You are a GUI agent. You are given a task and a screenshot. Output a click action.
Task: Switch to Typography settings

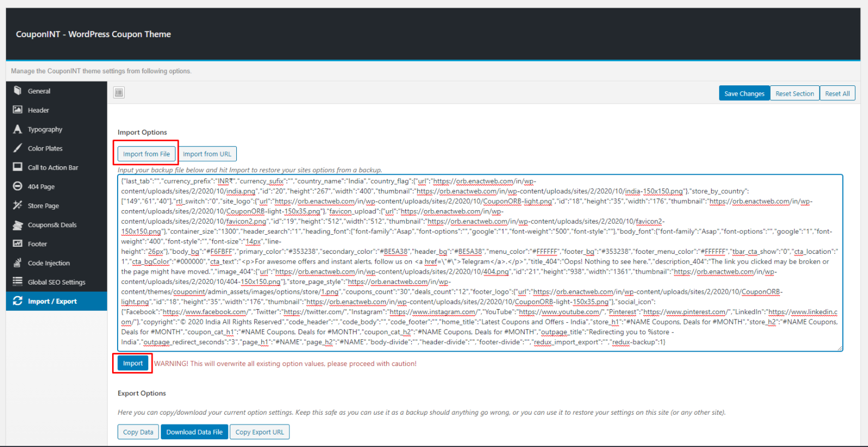pos(56,129)
